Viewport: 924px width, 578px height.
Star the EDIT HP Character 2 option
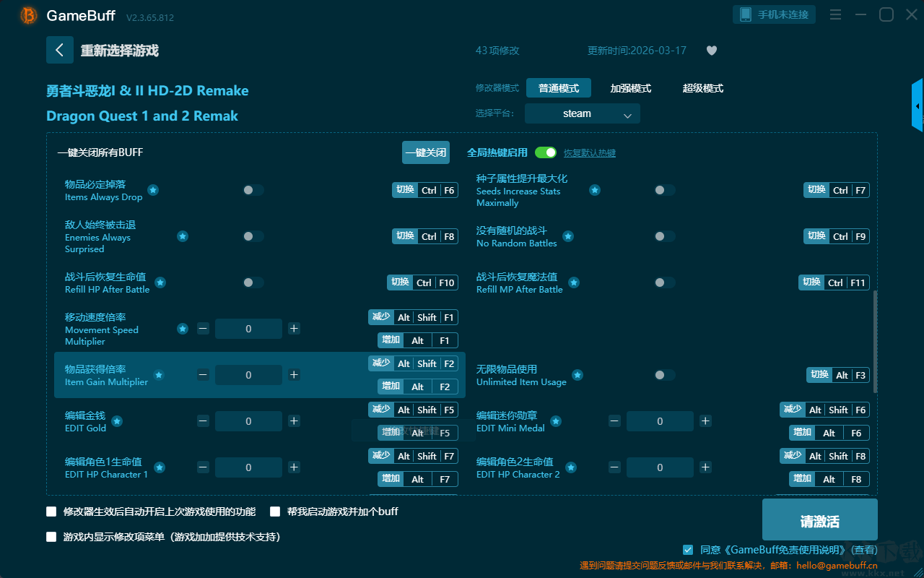[x=571, y=467]
